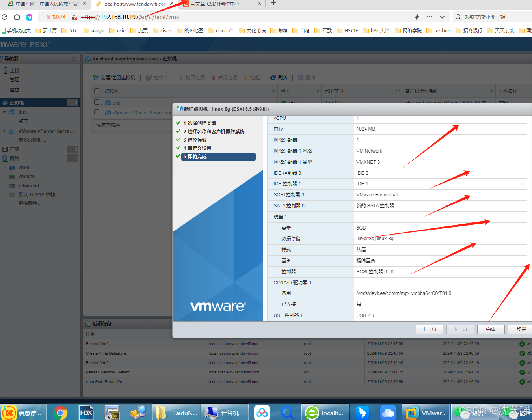Click the Networking globe icon in navigator

click(x=5, y=159)
